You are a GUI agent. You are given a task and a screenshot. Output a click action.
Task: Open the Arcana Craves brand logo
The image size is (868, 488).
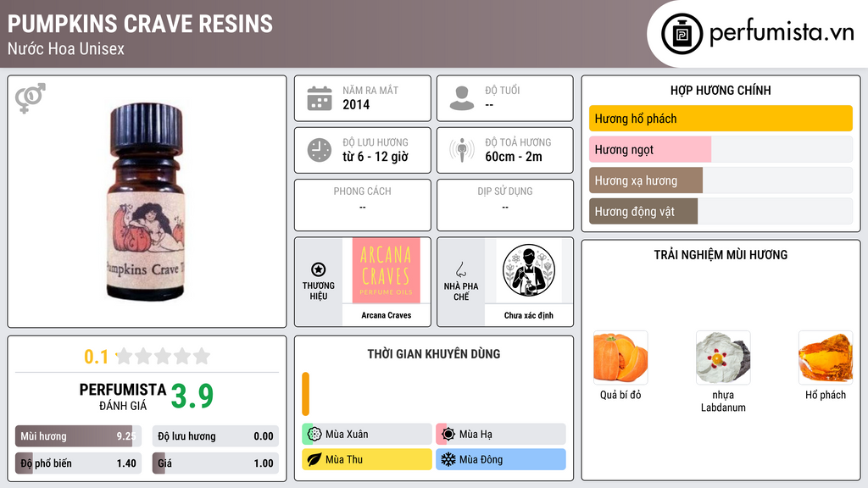[387, 270]
